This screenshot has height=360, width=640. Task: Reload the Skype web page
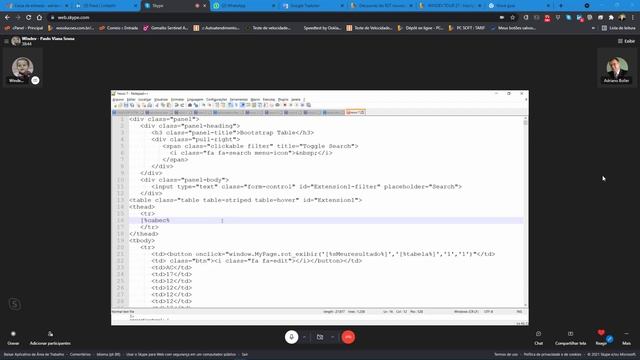point(29,18)
